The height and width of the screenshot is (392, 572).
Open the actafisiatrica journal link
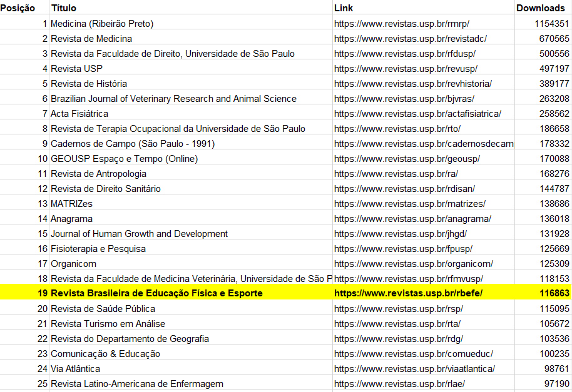[417, 114]
